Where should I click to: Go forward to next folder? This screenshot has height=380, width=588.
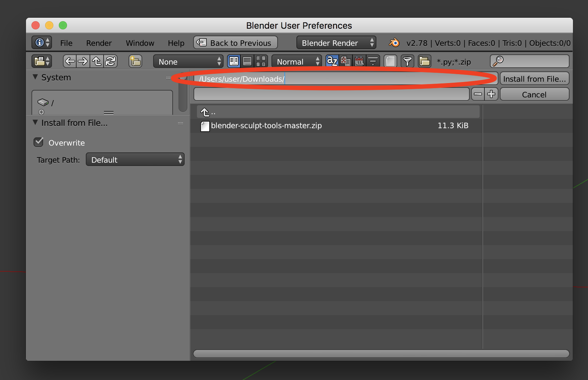83,61
